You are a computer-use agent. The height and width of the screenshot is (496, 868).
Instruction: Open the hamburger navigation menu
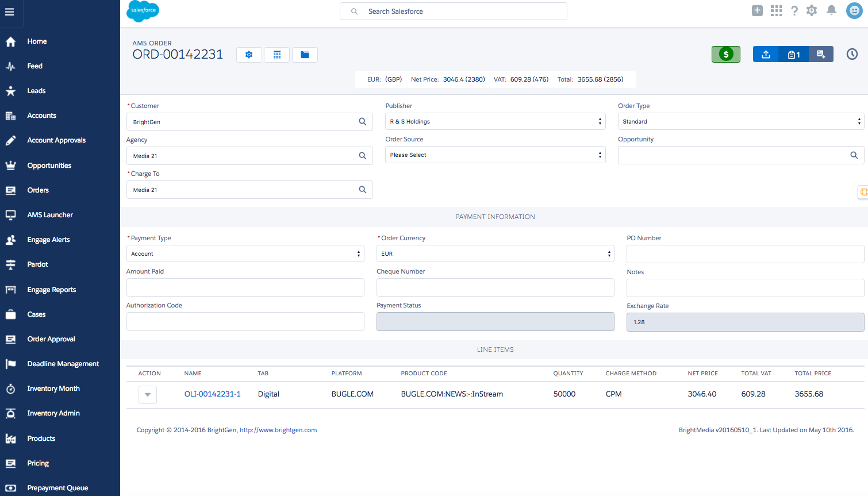10,11
